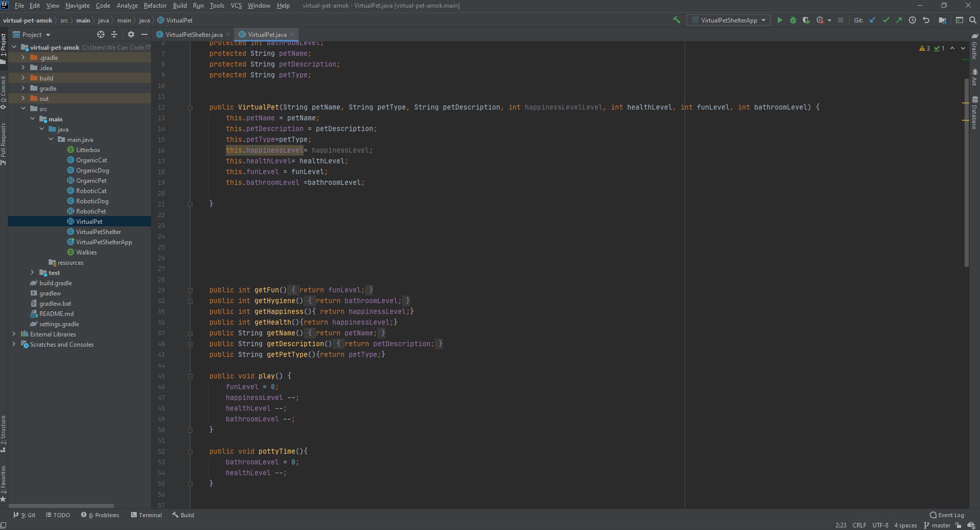Select the VirtualPet.java tab
Viewport: 980px width, 530px height.
click(x=267, y=34)
